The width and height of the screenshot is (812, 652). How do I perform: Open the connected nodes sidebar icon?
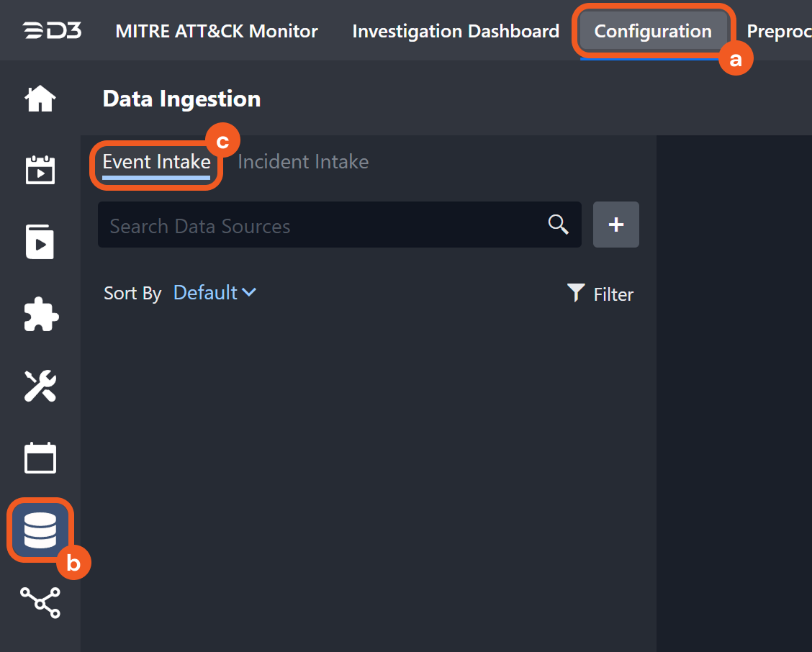click(40, 602)
